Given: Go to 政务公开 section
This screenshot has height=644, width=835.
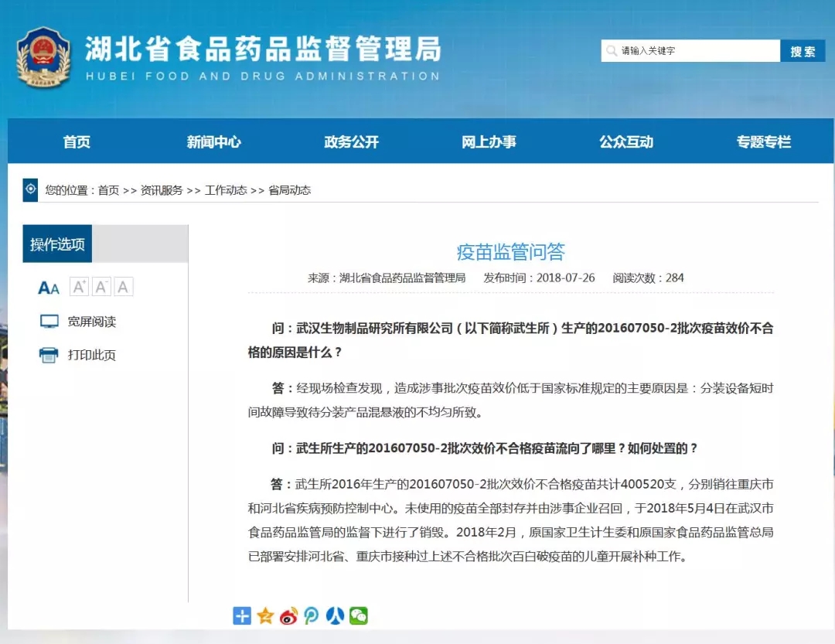Looking at the screenshot, I should tap(352, 141).
